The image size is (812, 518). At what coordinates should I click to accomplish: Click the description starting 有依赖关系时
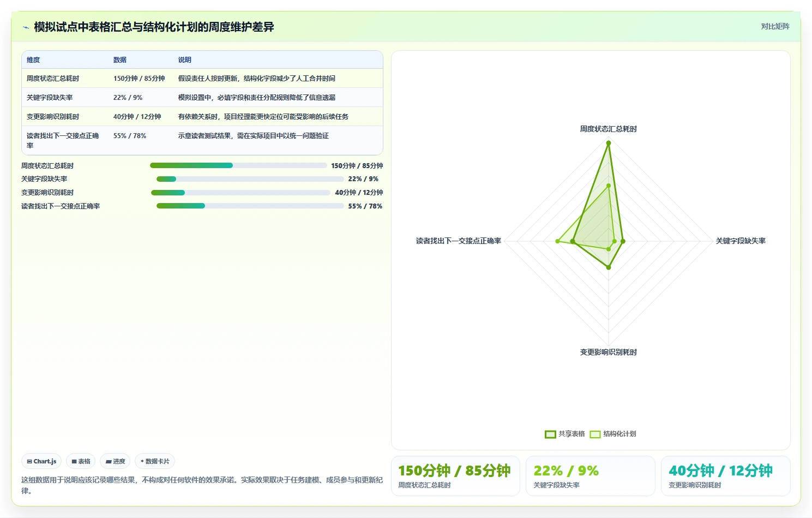pyautogui.click(x=263, y=117)
